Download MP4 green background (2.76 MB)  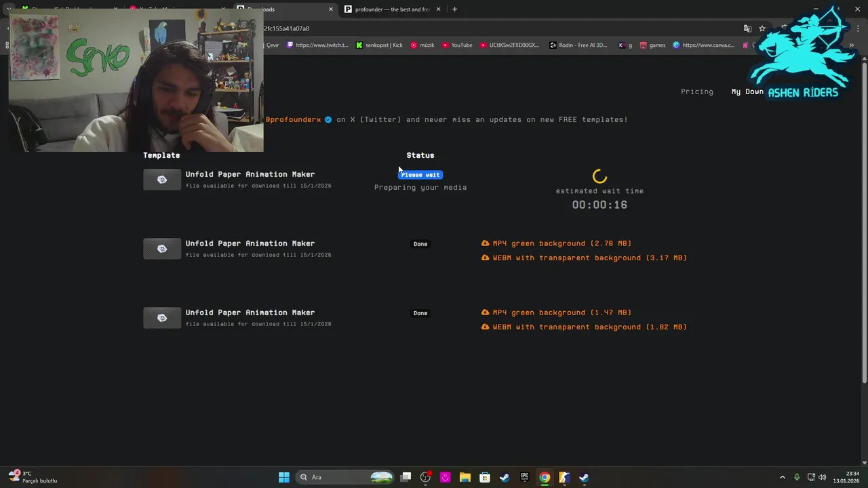click(562, 243)
